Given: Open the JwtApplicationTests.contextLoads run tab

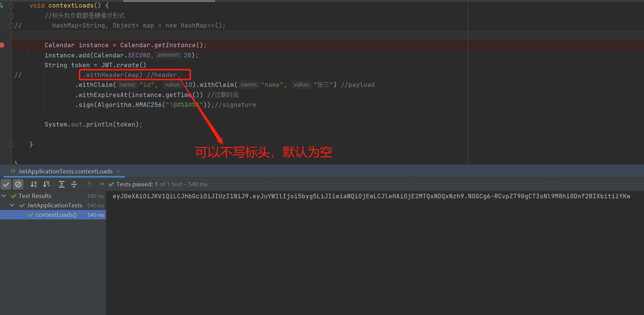Looking at the screenshot, I should click(x=65, y=171).
